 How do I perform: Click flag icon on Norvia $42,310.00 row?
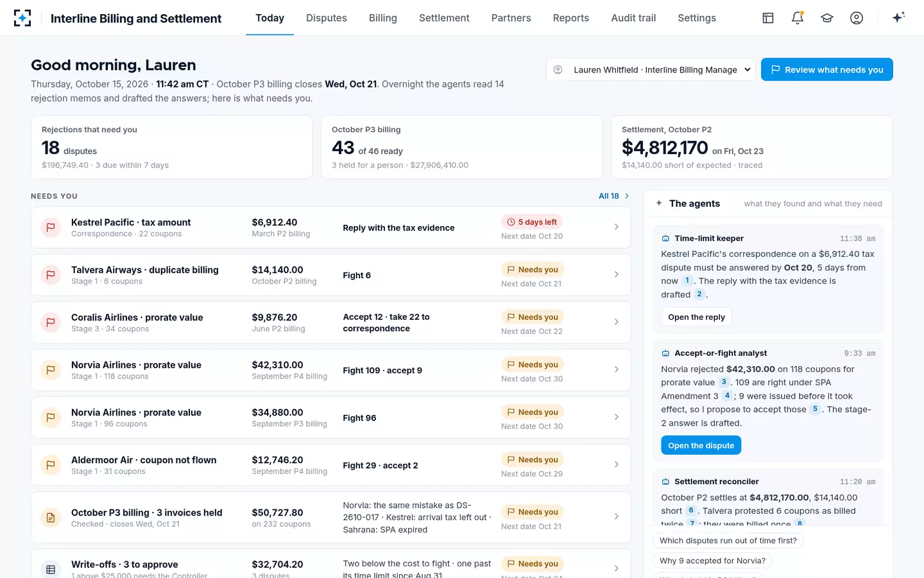[x=51, y=370]
